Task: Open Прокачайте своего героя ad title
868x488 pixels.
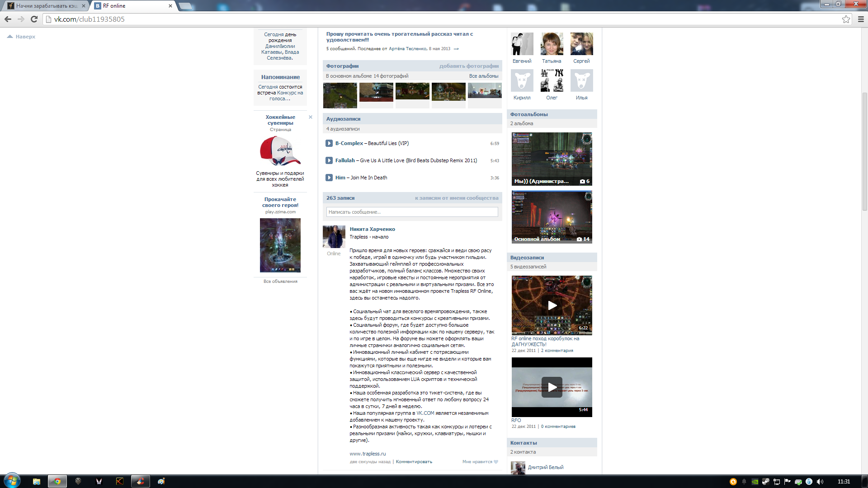Action: pyautogui.click(x=280, y=202)
